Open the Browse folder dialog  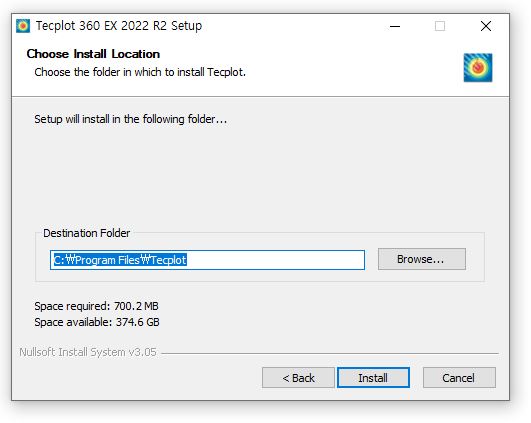pyautogui.click(x=422, y=259)
